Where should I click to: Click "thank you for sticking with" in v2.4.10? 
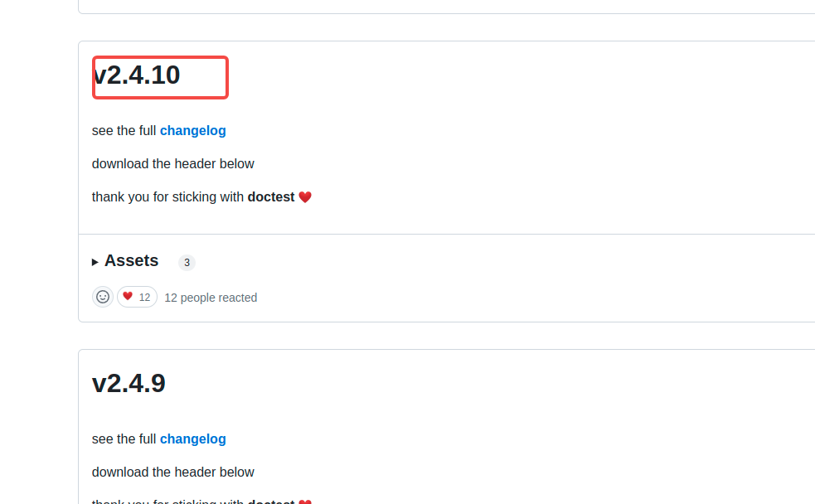(x=167, y=197)
